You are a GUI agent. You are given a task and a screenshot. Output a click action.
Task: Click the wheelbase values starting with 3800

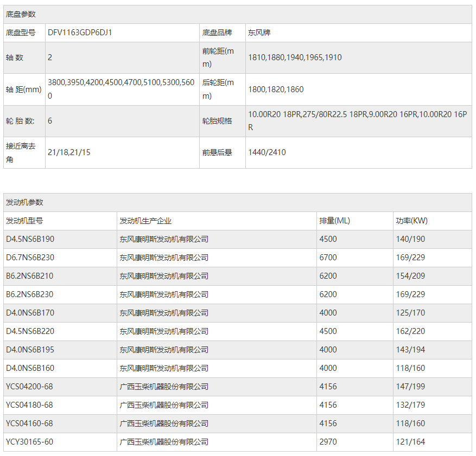click(x=120, y=89)
